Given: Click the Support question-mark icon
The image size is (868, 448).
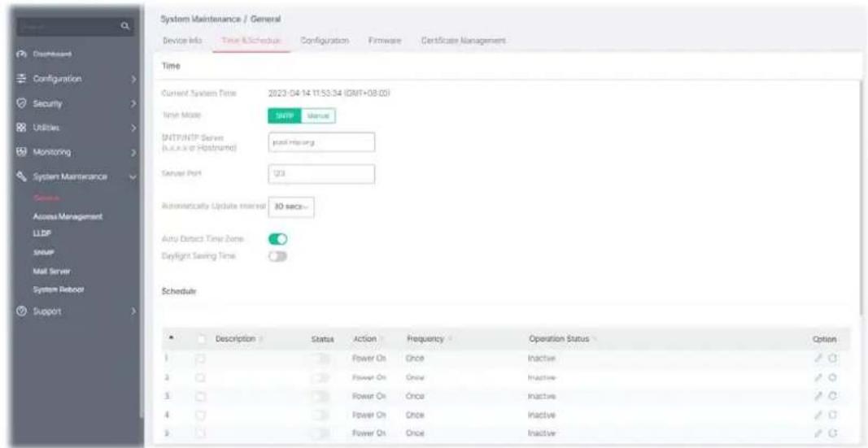Looking at the screenshot, I should (x=22, y=311).
